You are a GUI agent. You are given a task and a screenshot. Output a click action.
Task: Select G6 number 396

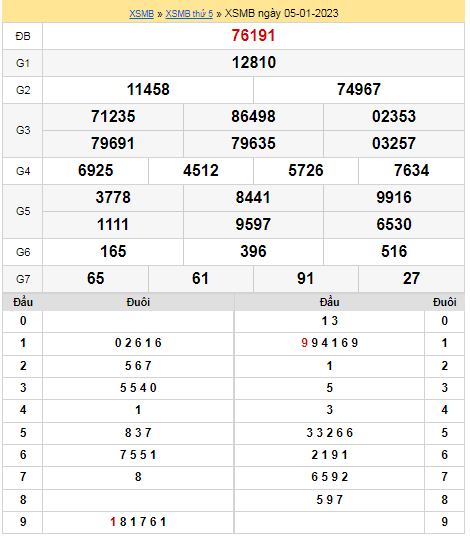tap(253, 252)
